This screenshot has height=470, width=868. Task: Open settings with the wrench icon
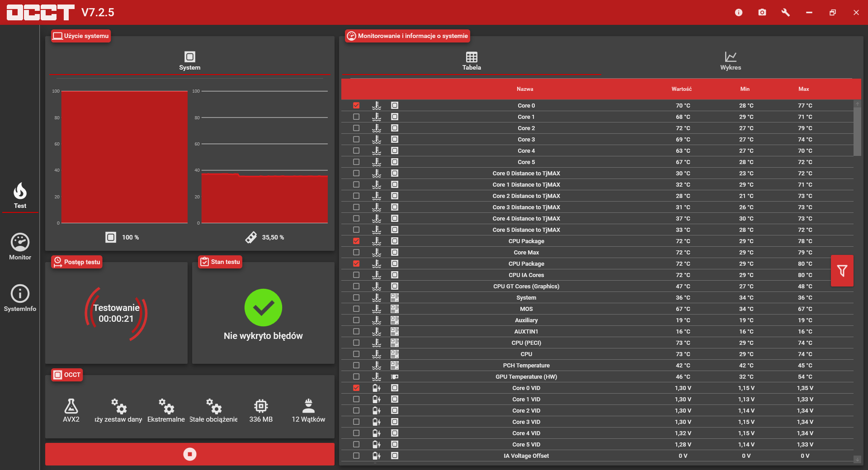click(x=786, y=13)
